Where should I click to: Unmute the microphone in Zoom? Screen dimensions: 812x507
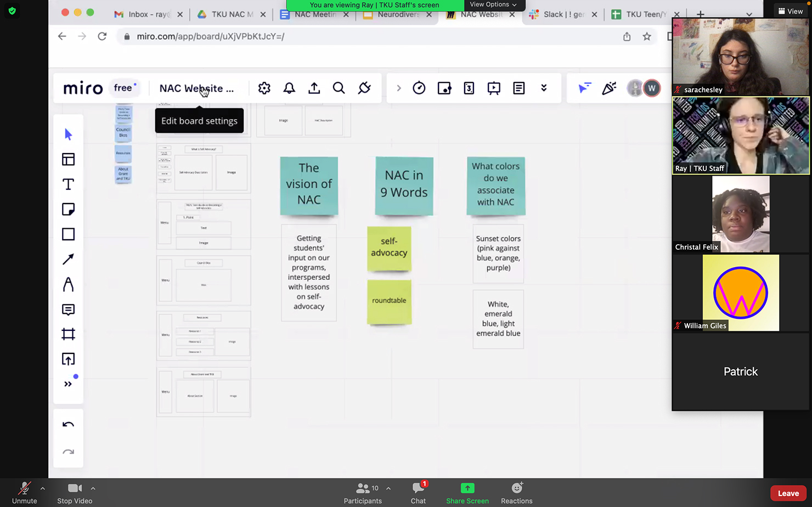click(x=24, y=493)
